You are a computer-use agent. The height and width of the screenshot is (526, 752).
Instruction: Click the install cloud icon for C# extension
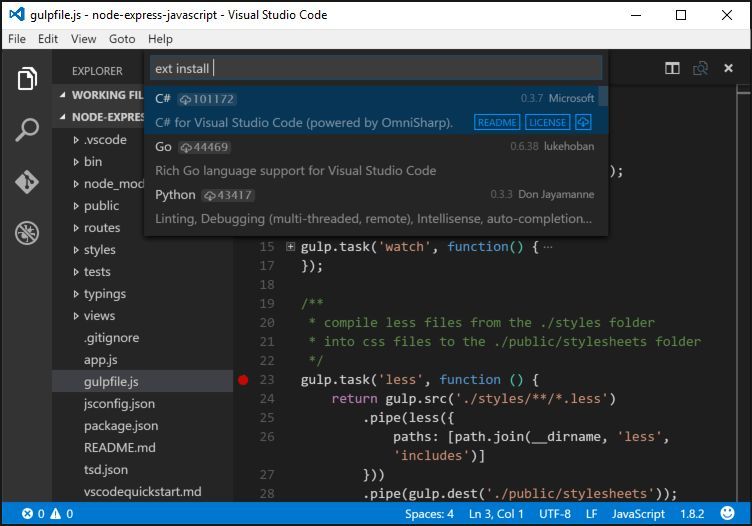click(583, 122)
